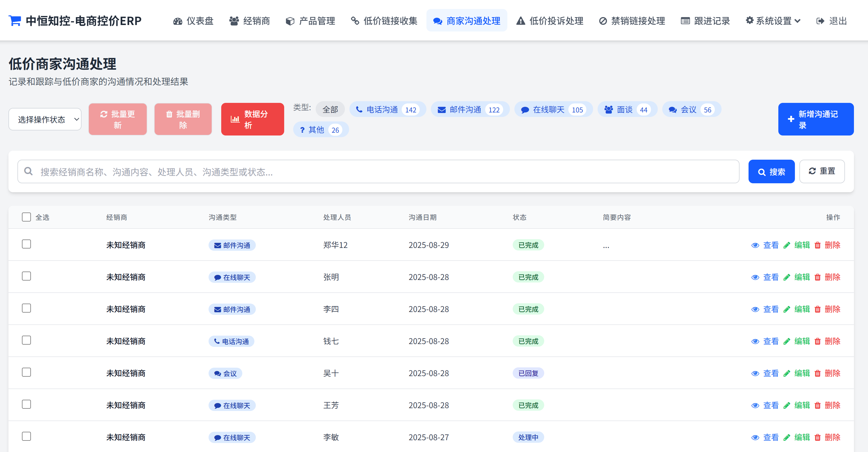Click the shopping cart logo icon
The height and width of the screenshot is (452, 868).
[x=15, y=21]
